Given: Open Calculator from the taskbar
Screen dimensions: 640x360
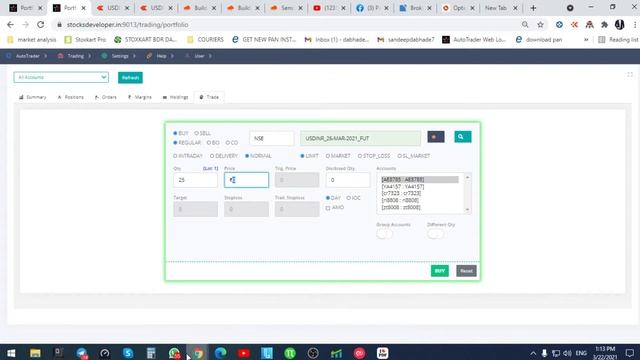Looking at the screenshot, I should coord(151,353).
